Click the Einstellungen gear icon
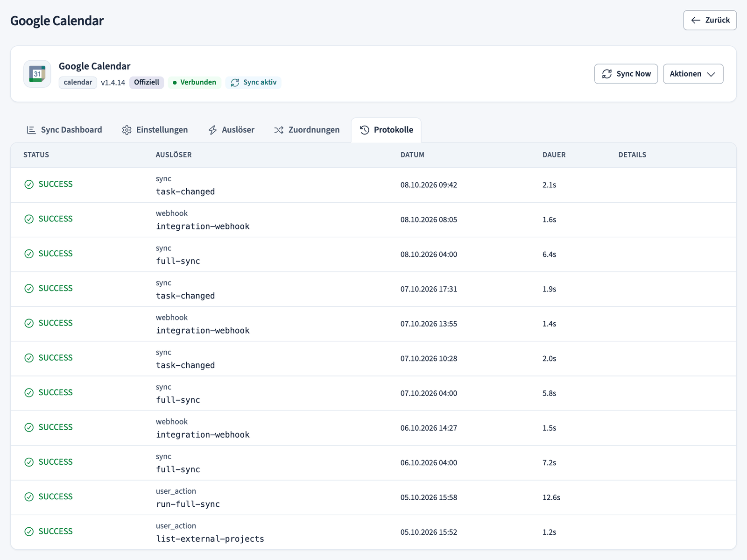747x560 pixels. [x=127, y=130]
